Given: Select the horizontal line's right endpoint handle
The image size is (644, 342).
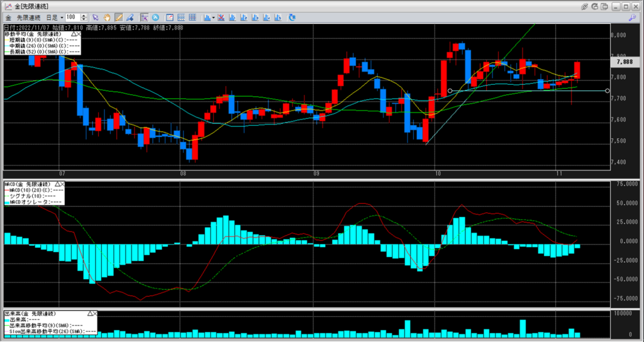Looking at the screenshot, I should pyautogui.click(x=608, y=91).
